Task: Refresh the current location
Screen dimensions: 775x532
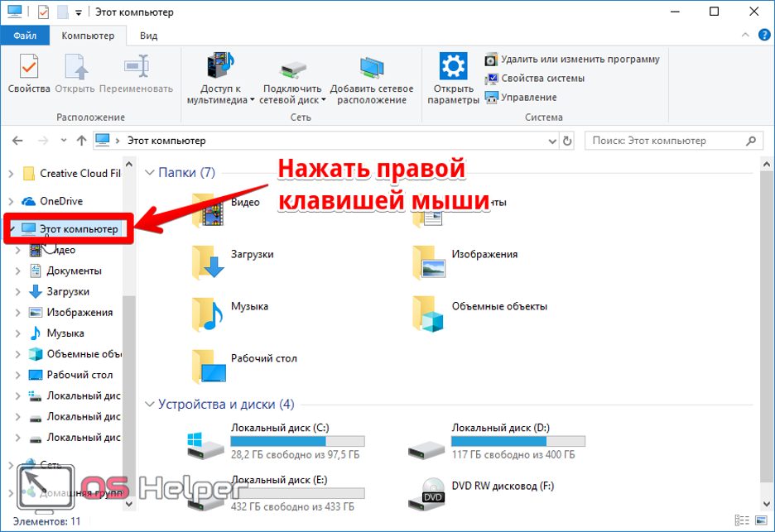Action: pos(567,141)
